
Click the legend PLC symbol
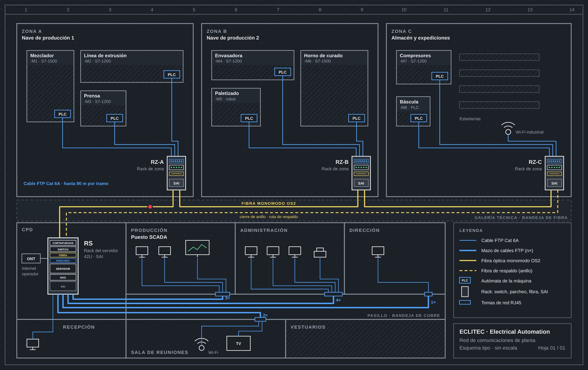465,281
